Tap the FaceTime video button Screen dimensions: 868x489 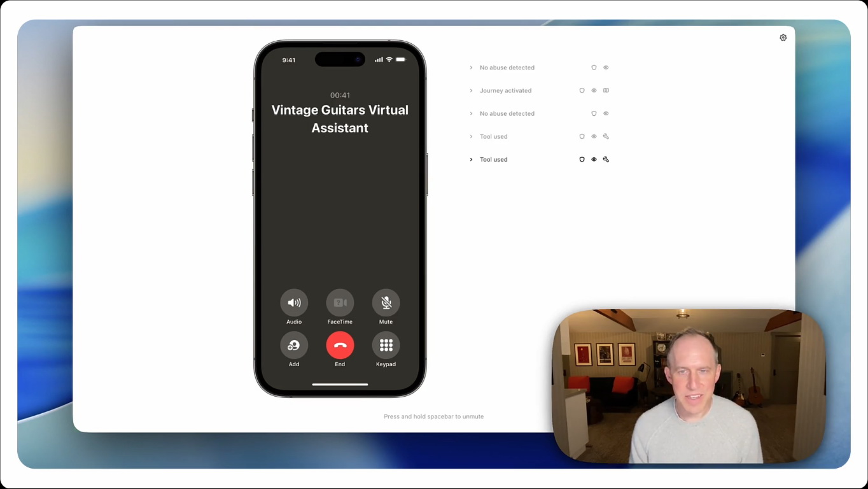[340, 303]
